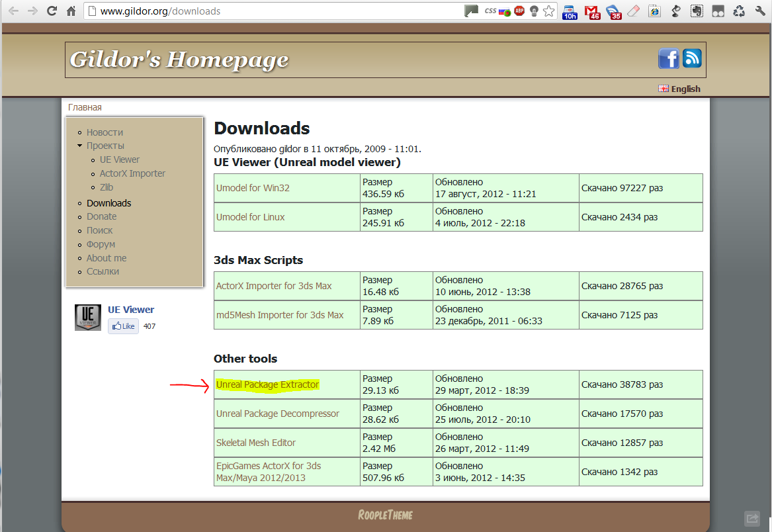
Task: Click the Gildor's Homepage title
Action: (x=179, y=60)
